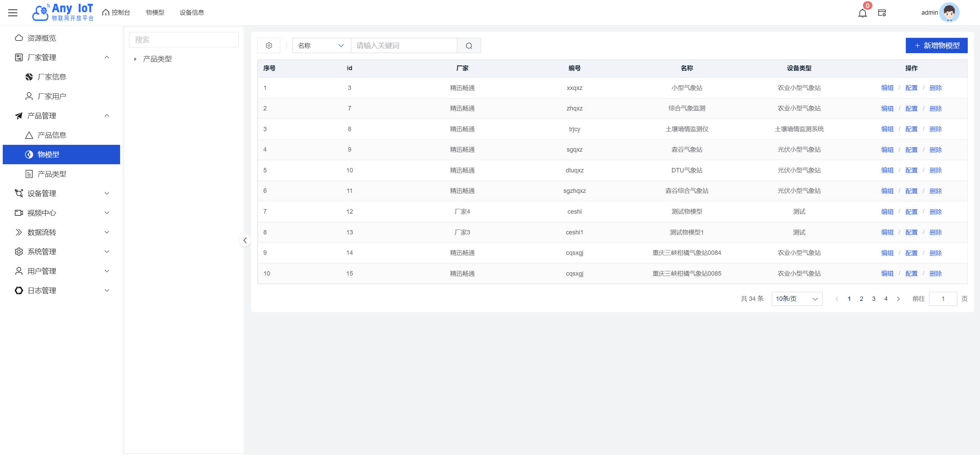This screenshot has width=980, height=460.
Task: Collapse the side panel with the arrow
Action: 245,240
